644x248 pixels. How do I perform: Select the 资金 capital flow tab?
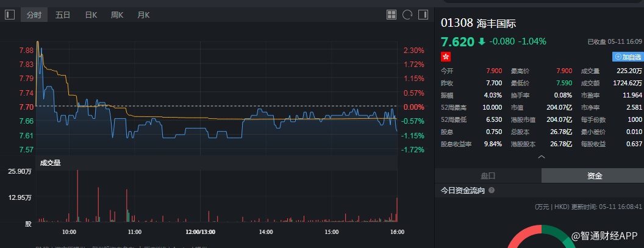tap(595, 175)
